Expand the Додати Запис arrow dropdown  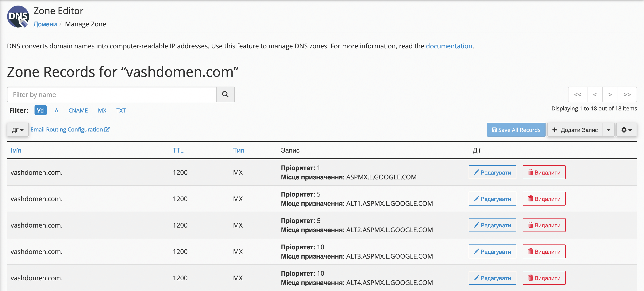click(x=609, y=130)
